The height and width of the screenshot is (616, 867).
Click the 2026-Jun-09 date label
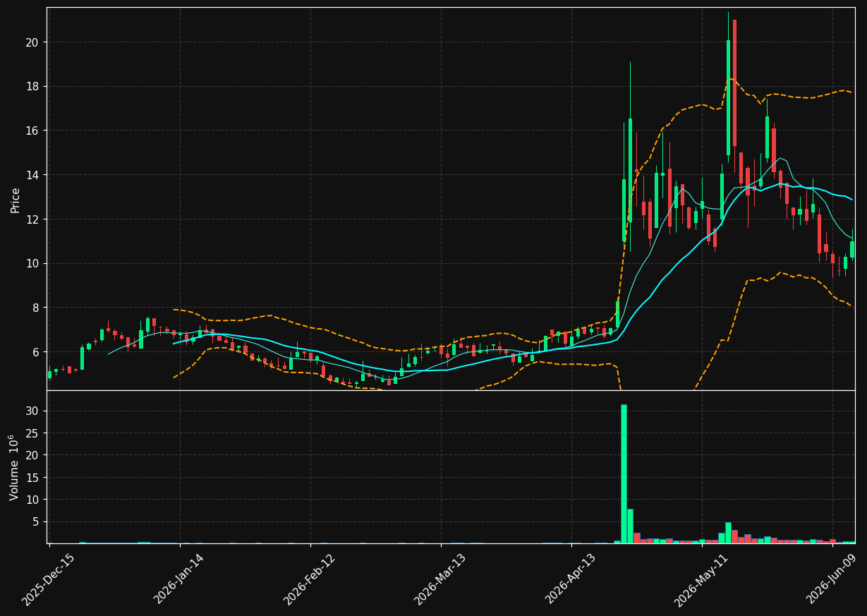[x=832, y=579]
